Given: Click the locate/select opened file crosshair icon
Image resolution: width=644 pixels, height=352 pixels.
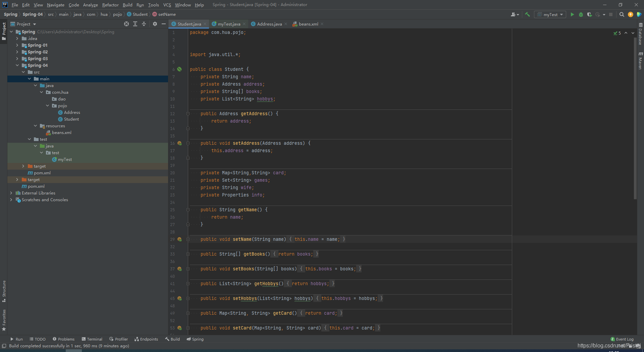Looking at the screenshot, I should (126, 24).
